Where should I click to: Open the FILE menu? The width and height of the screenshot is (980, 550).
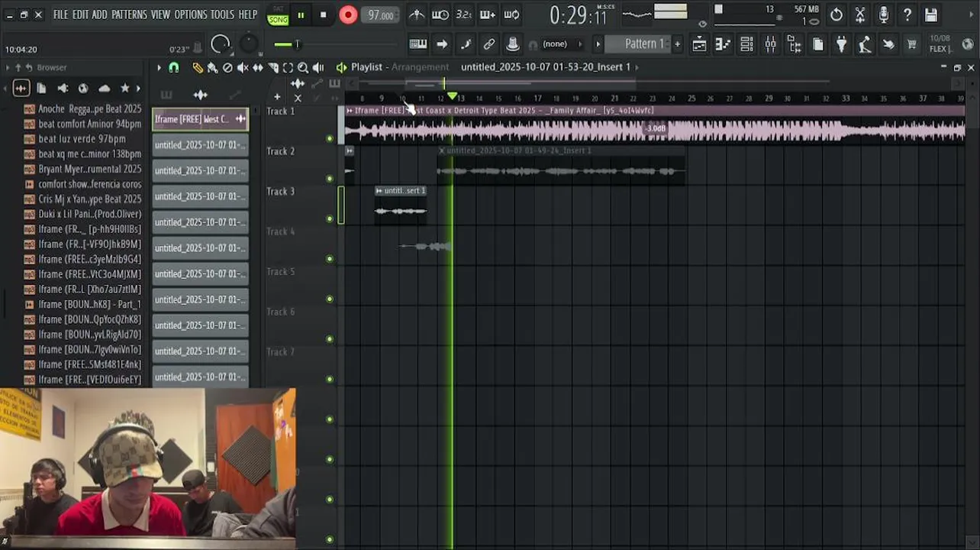[x=60, y=15]
